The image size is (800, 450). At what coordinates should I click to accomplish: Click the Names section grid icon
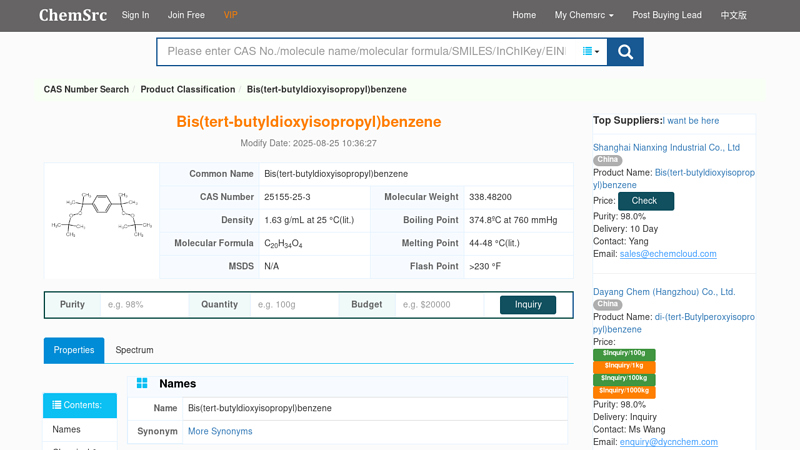[142, 383]
